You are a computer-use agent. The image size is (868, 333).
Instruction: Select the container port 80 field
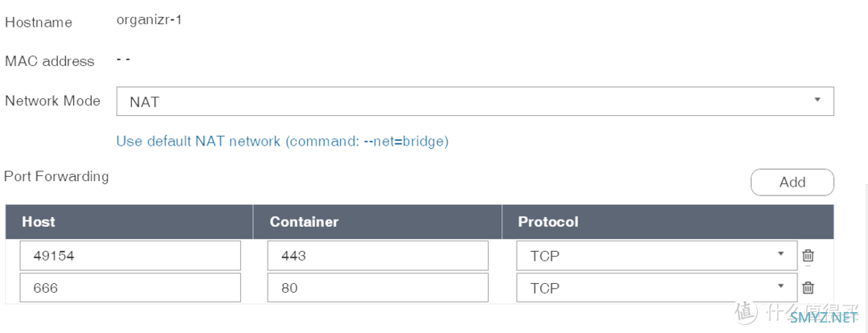(x=378, y=287)
